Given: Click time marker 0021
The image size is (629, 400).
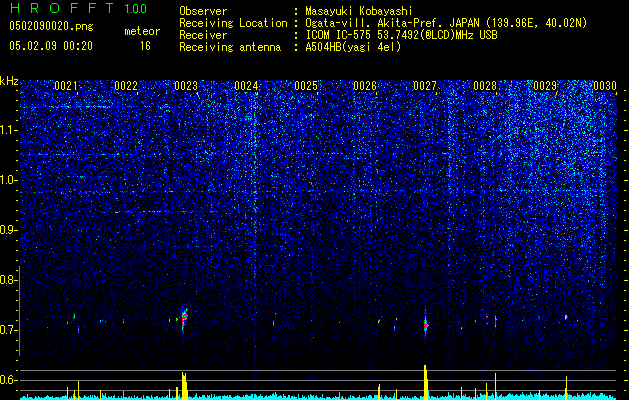Looking at the screenshot, I should pos(65,86).
